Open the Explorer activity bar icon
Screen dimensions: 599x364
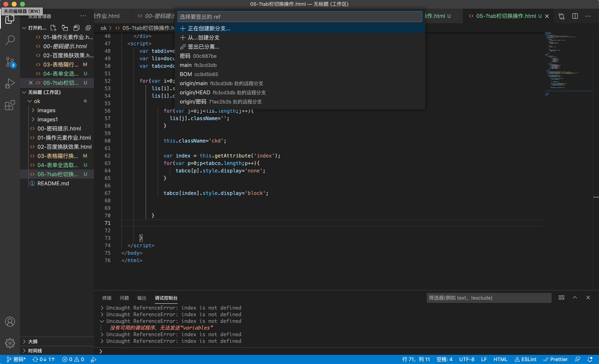coord(10,19)
